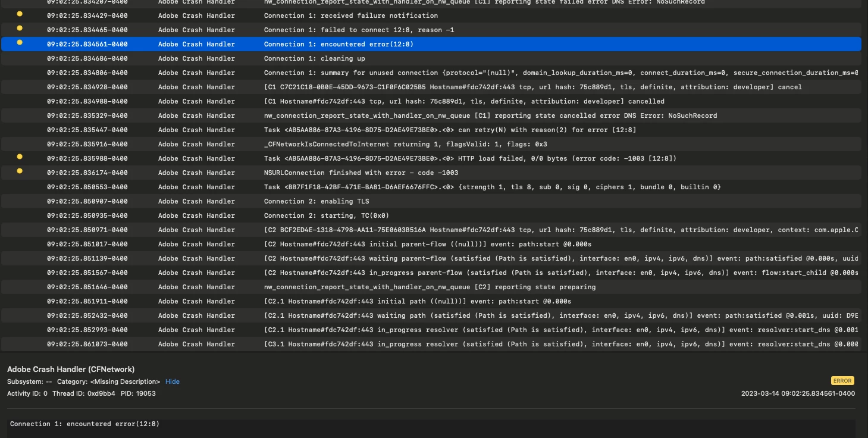The image size is (868, 438).
Task: Click the yellow dot beside "NSURLConnection finished with error"
Action: click(20, 171)
